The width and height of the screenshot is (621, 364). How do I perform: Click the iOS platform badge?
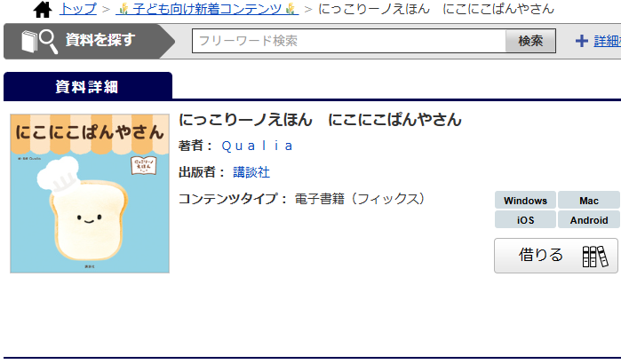[x=525, y=219]
